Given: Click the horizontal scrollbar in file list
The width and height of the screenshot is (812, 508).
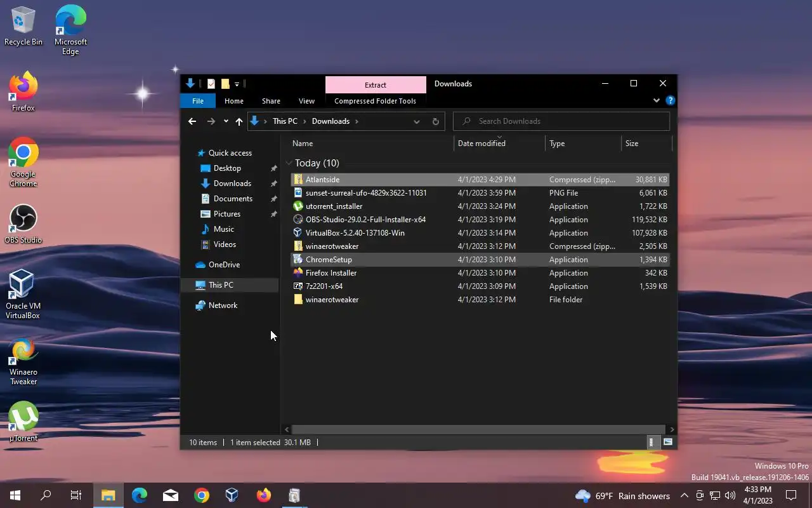Looking at the screenshot, I should 478,430.
